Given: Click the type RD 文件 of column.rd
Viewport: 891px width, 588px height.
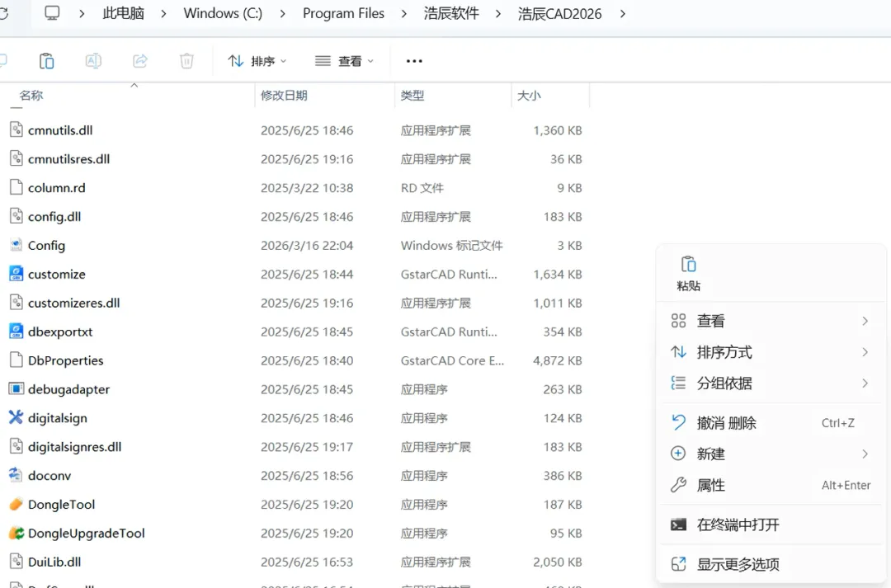Looking at the screenshot, I should [x=422, y=187].
